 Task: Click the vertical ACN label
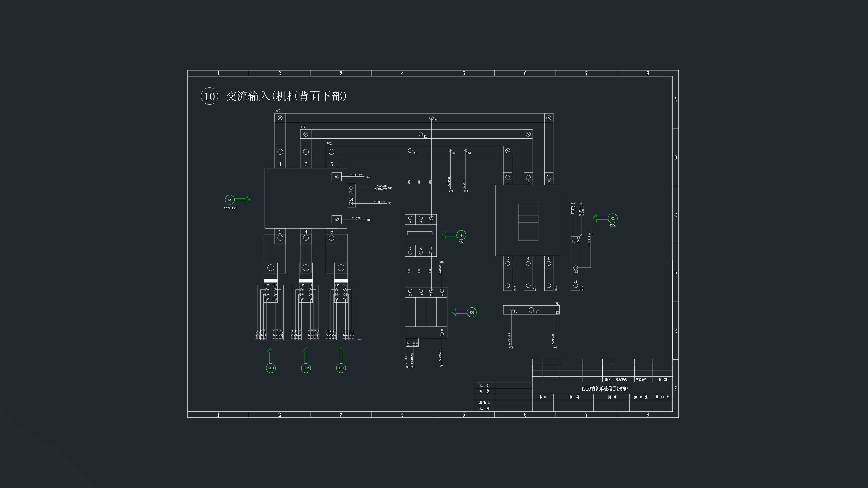(x=582, y=288)
